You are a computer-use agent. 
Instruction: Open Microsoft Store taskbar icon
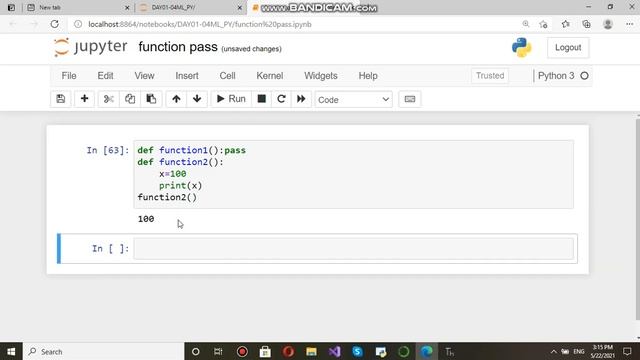coord(265,351)
